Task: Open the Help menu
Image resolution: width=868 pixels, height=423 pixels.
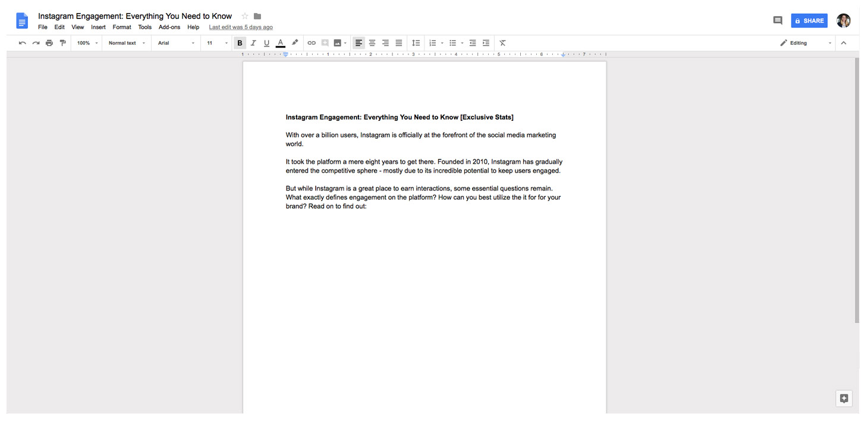Action: coord(193,27)
